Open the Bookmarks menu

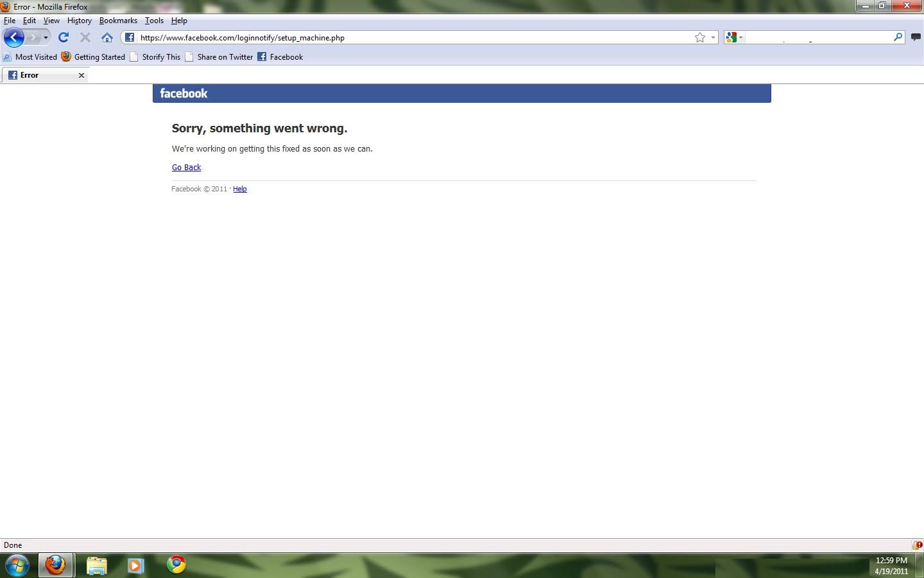(x=118, y=21)
